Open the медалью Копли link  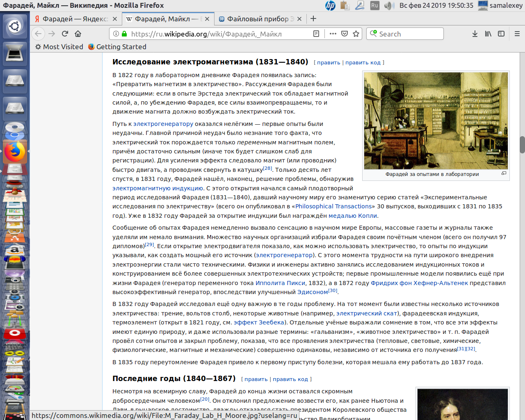pos(353,216)
